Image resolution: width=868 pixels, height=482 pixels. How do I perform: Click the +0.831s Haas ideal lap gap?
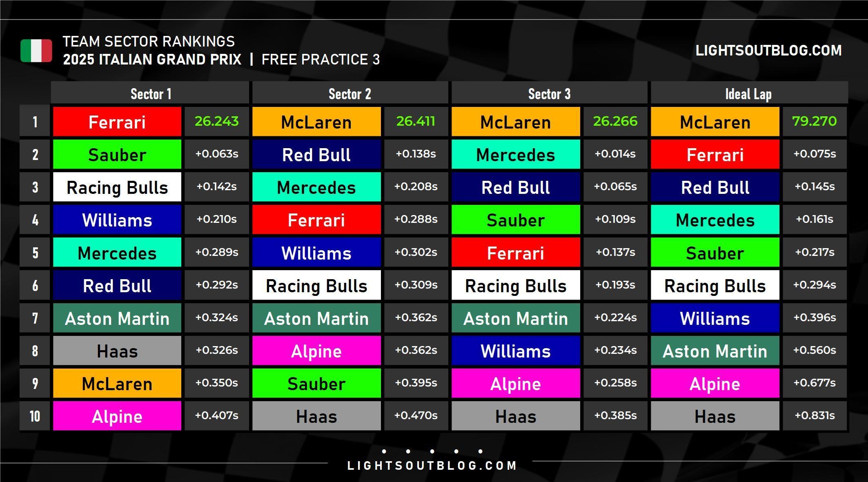coord(815,415)
